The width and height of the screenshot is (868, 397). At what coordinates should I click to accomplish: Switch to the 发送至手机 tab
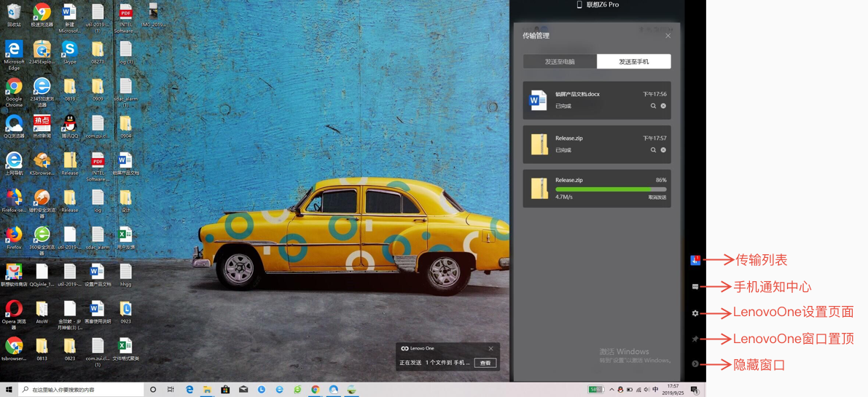click(633, 62)
